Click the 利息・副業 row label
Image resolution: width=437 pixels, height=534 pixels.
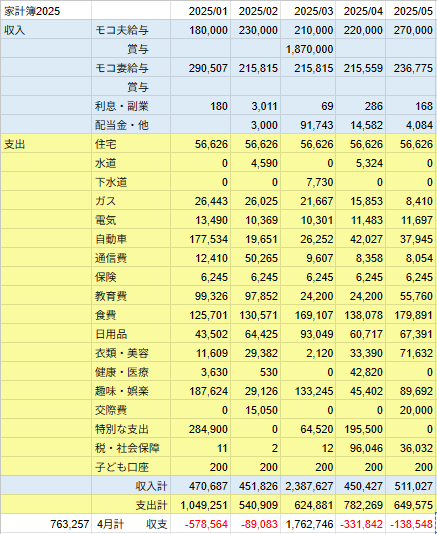[131, 106]
